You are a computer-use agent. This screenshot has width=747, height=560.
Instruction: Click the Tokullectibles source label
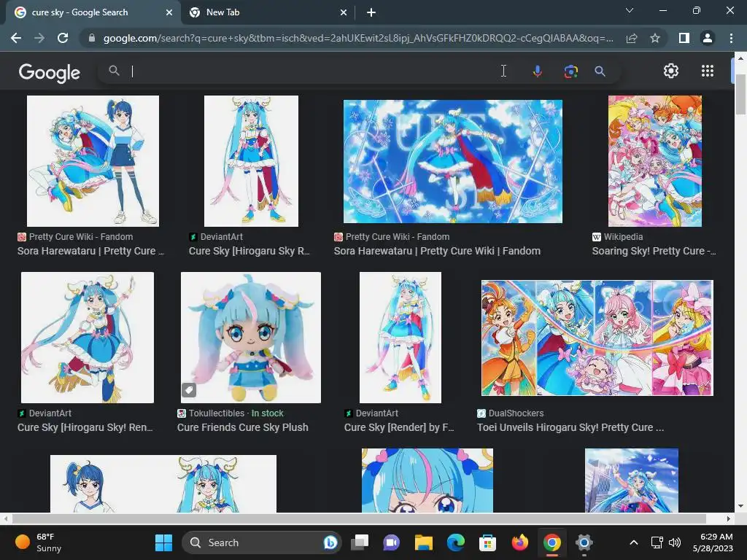pyautogui.click(x=216, y=413)
